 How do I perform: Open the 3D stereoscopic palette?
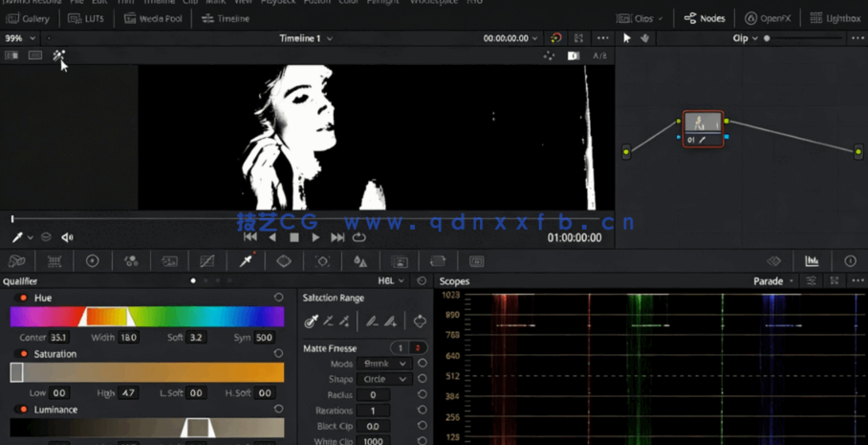(x=476, y=261)
